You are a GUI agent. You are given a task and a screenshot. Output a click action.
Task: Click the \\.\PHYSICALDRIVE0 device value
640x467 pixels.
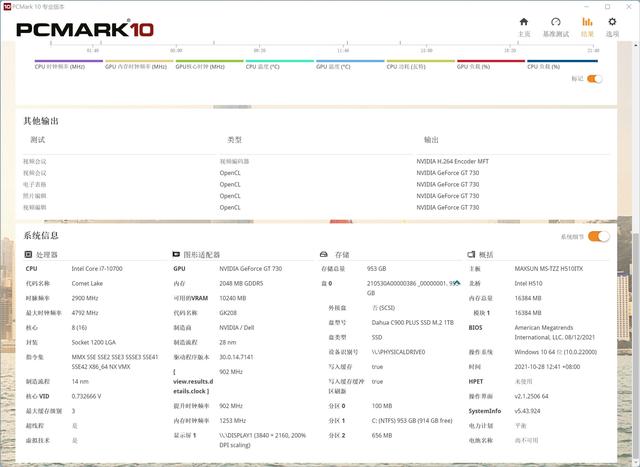(x=398, y=352)
